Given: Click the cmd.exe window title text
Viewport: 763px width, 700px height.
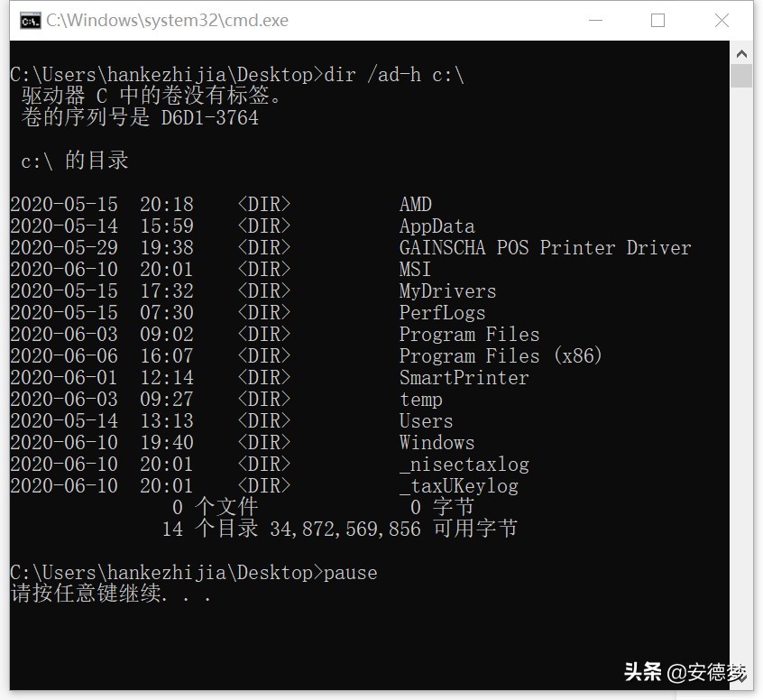Looking at the screenshot, I should 168,20.
